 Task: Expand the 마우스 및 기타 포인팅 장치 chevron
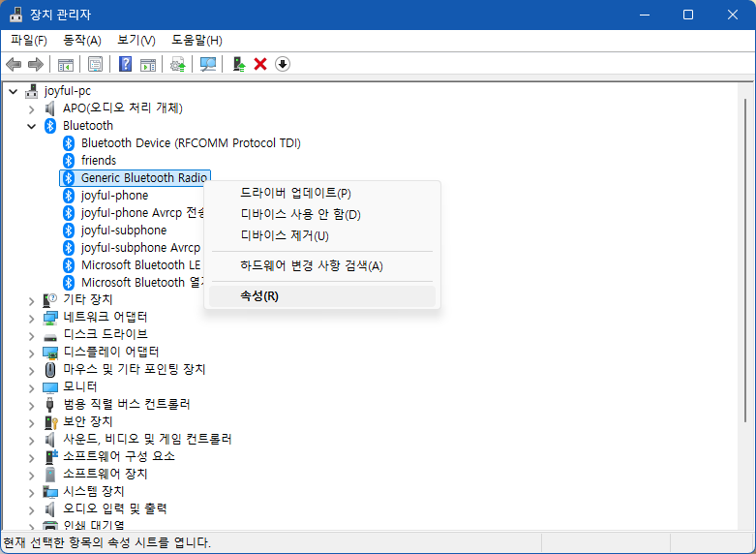point(32,371)
